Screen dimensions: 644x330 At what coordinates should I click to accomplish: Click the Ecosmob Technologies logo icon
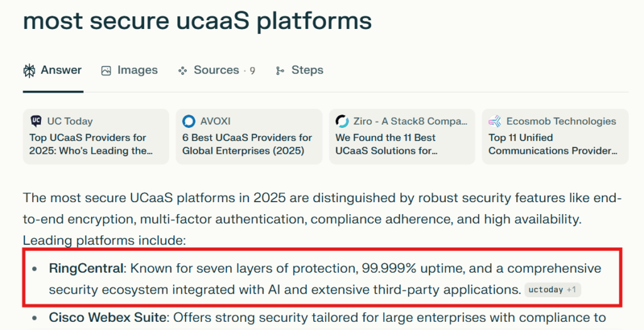coord(495,121)
